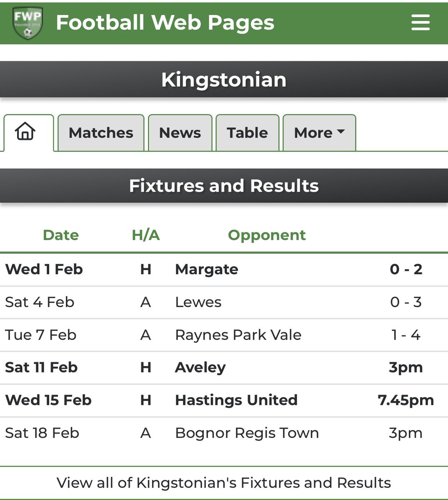Click the 0 - 2 score

point(406,269)
